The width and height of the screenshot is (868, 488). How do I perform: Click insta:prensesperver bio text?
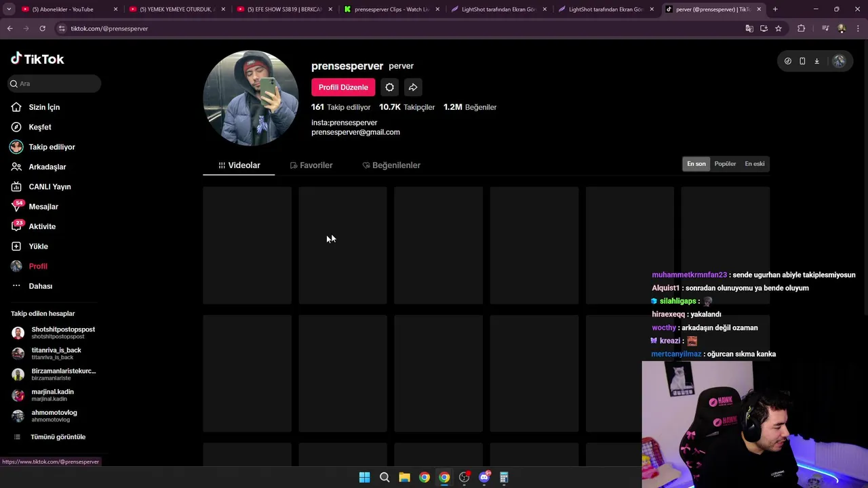tap(344, 123)
